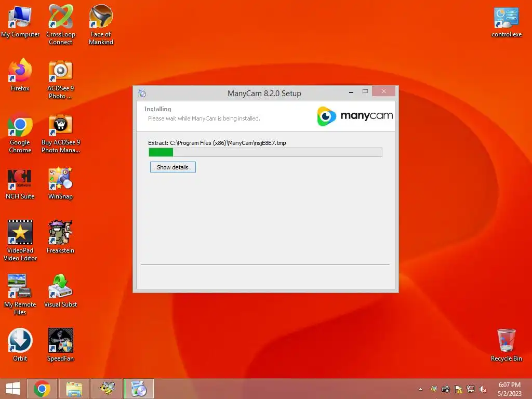This screenshot has height=399, width=532.
Task: Open the Visual Subst shortcut
Action: click(x=60, y=291)
